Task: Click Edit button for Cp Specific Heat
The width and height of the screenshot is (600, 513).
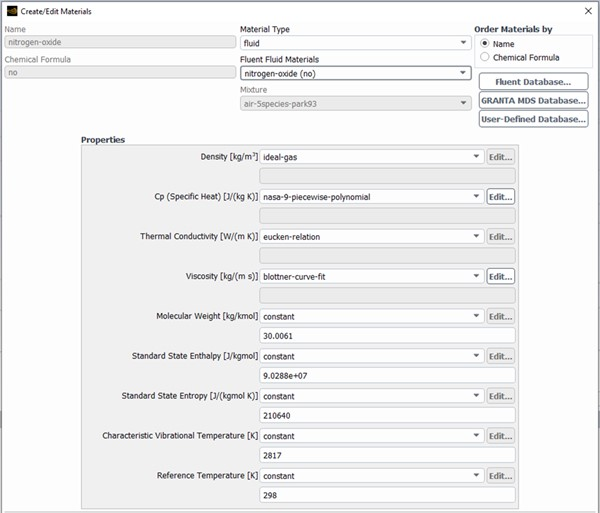Action: [x=500, y=197]
